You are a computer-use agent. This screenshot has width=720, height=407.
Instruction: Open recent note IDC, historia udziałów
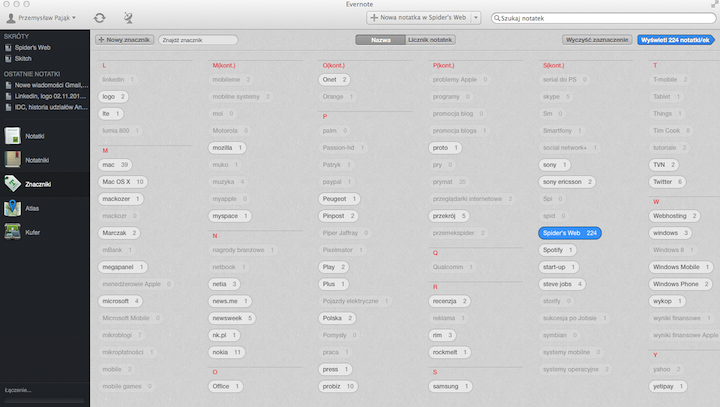coord(46,107)
